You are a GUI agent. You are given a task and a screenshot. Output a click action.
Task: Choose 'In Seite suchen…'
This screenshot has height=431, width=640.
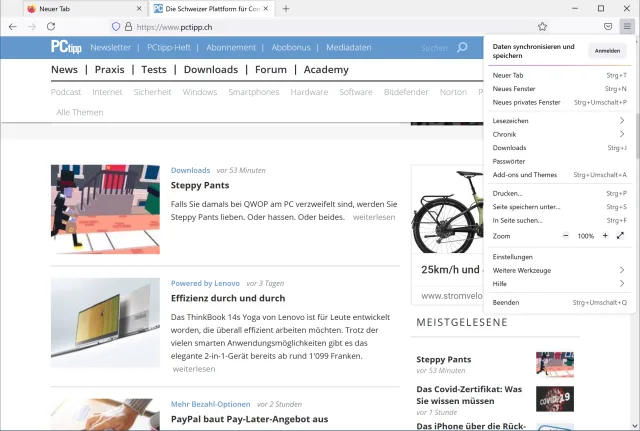(559, 220)
